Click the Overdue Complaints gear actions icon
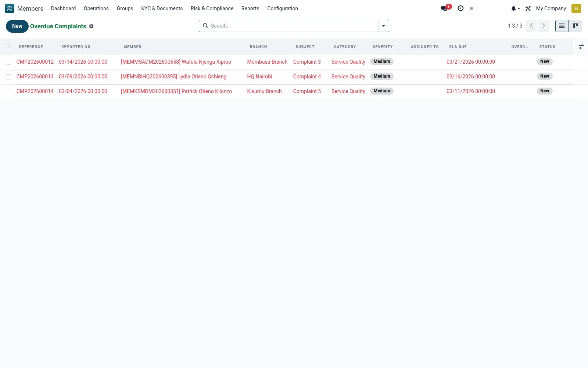 tap(91, 26)
